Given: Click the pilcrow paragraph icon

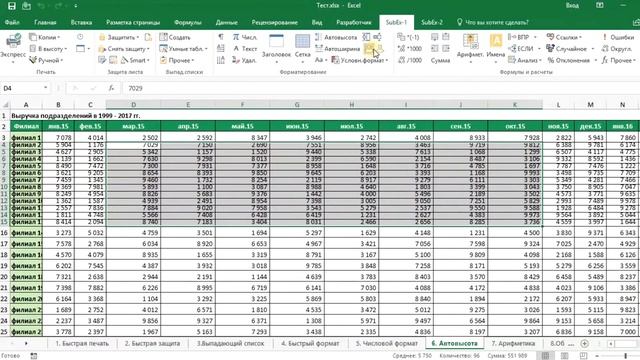Looking at the screenshot, I should point(221,37).
